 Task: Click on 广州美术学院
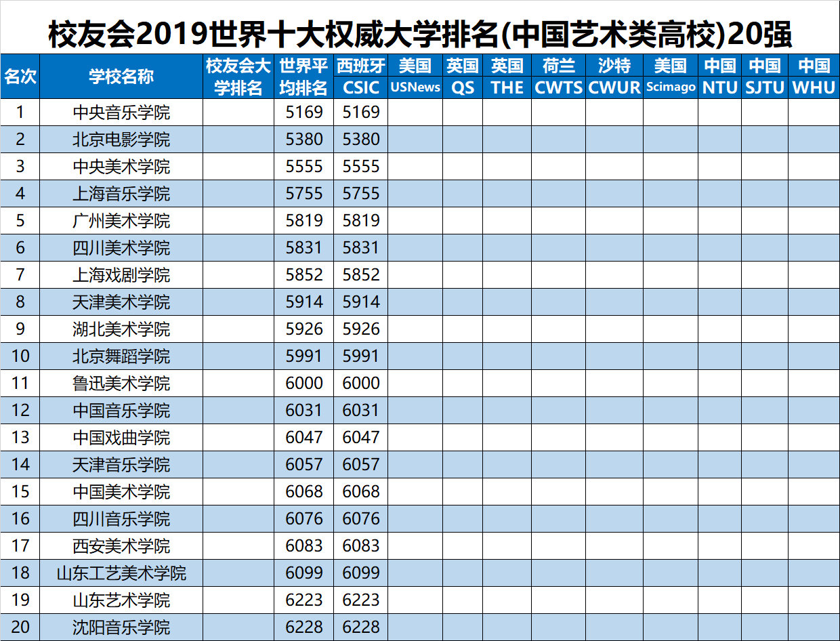pos(121,221)
